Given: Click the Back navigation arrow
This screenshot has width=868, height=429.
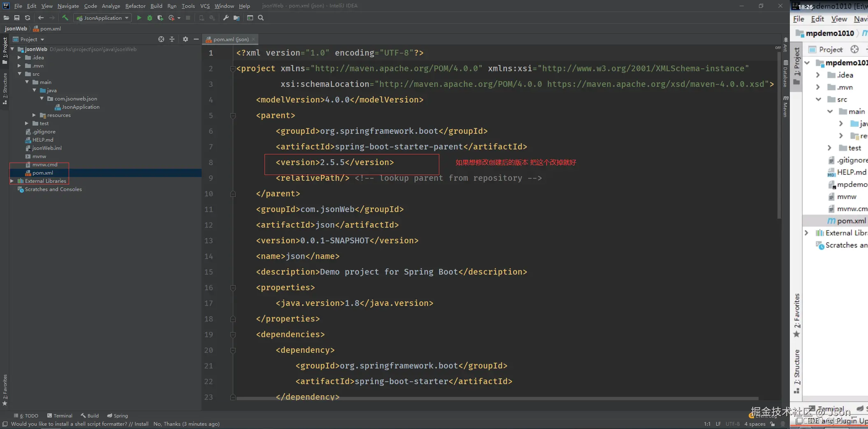Looking at the screenshot, I should [41, 18].
